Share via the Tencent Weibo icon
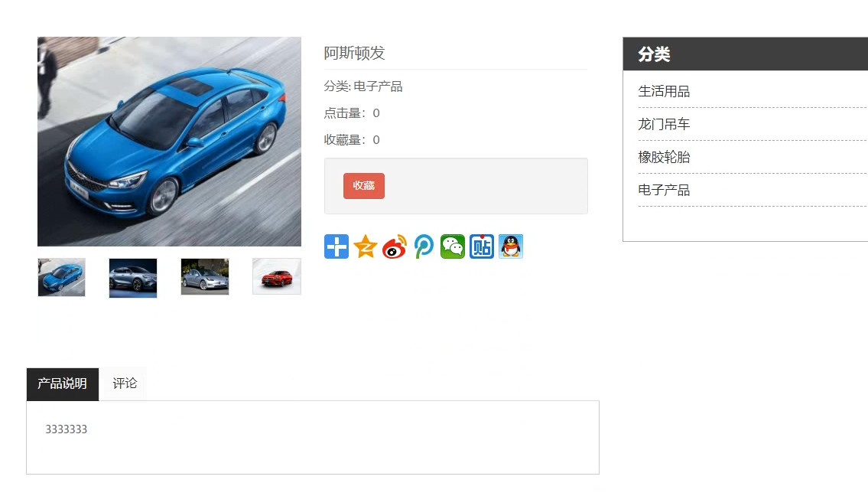The image size is (868, 496). point(424,246)
